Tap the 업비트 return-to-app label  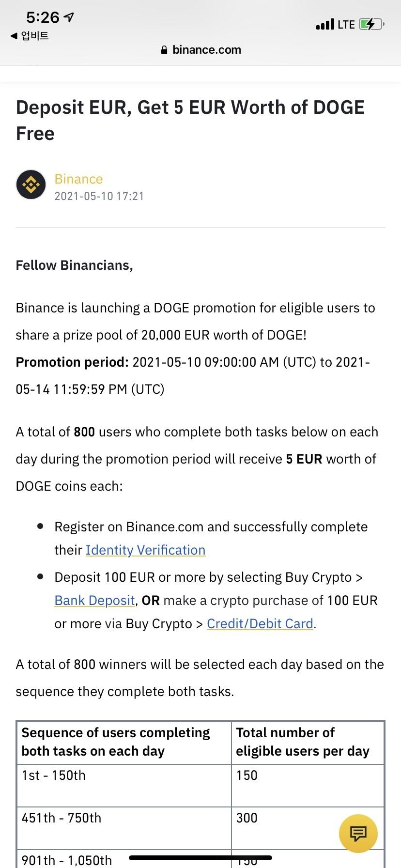(x=35, y=36)
